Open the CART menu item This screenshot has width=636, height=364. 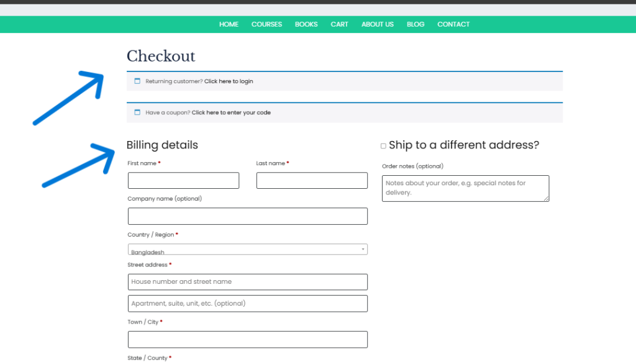[340, 24]
